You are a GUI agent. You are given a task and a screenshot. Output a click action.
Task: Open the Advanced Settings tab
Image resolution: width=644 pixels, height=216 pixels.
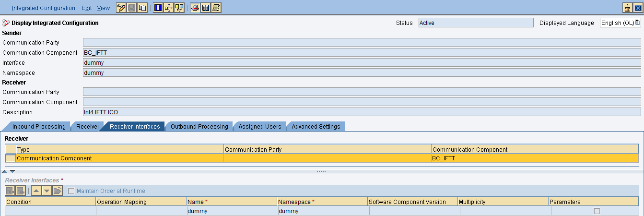(x=316, y=127)
